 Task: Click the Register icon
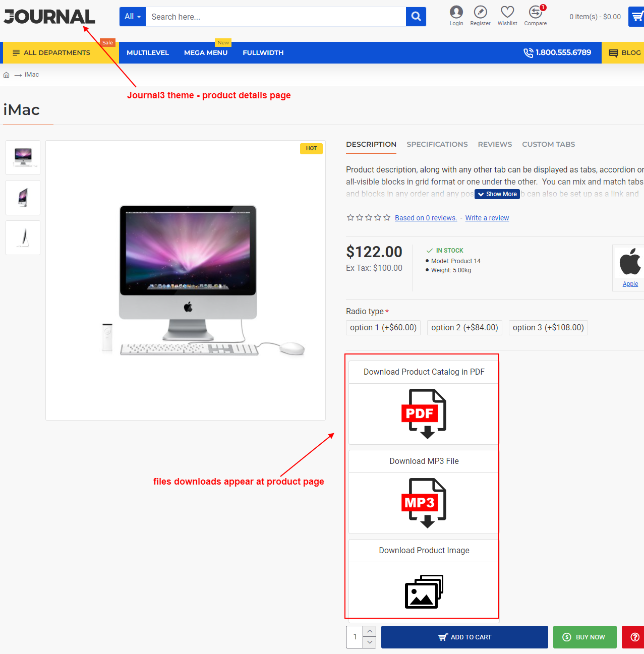pos(480,13)
